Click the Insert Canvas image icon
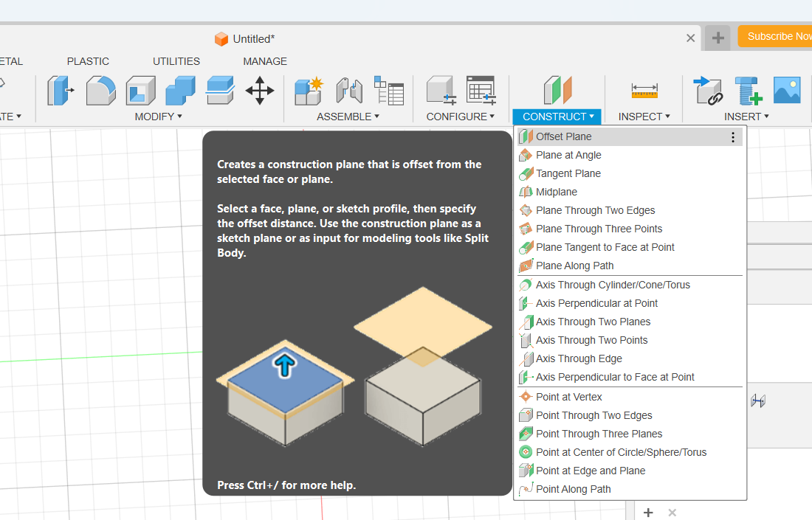This screenshot has width=812, height=520. pos(787,90)
